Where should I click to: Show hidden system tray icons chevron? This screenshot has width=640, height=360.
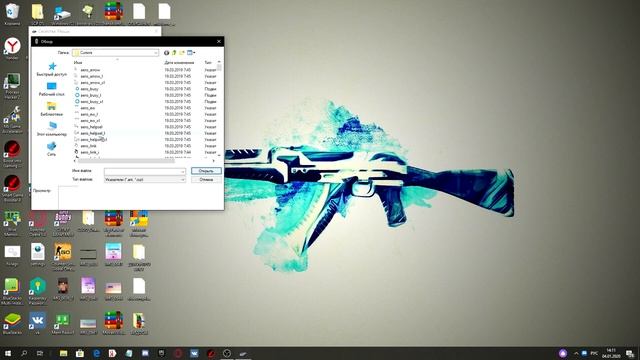(576, 353)
